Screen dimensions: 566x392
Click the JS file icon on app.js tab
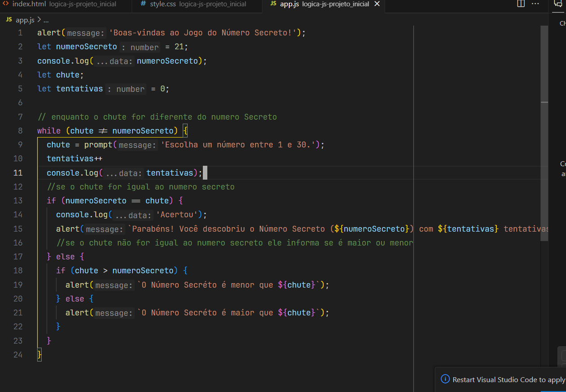coord(273,4)
